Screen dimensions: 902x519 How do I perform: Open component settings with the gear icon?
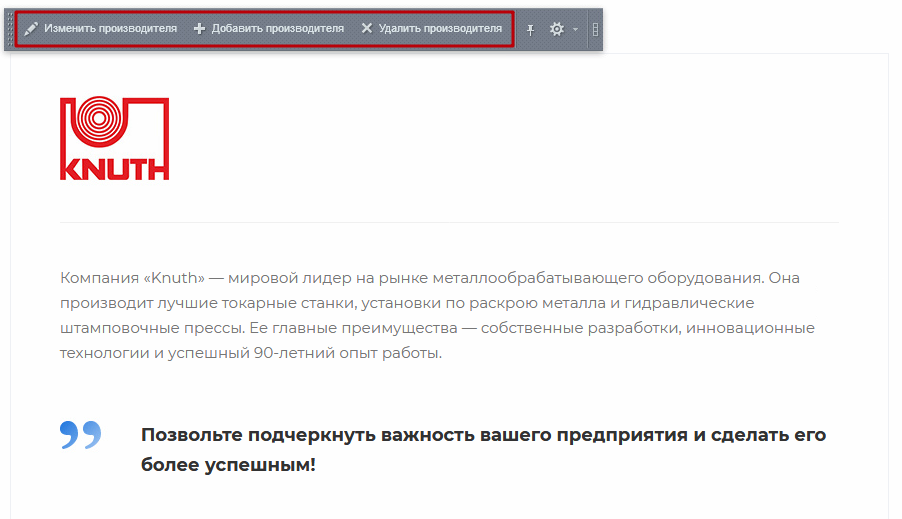click(x=556, y=29)
